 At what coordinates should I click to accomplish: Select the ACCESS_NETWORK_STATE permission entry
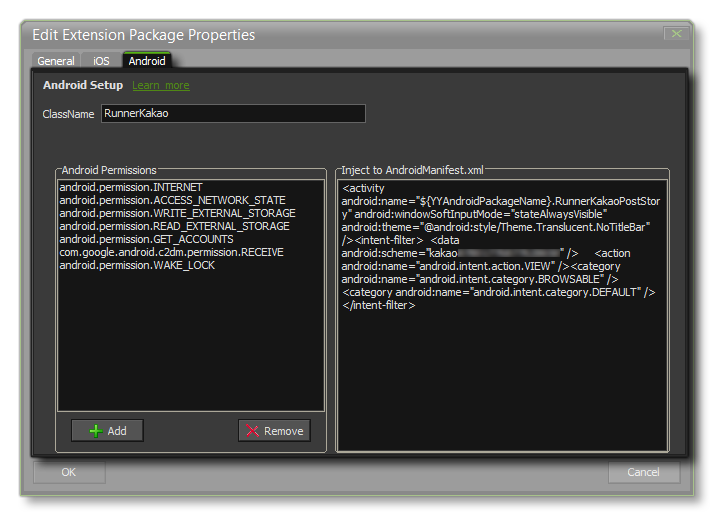coord(172,201)
